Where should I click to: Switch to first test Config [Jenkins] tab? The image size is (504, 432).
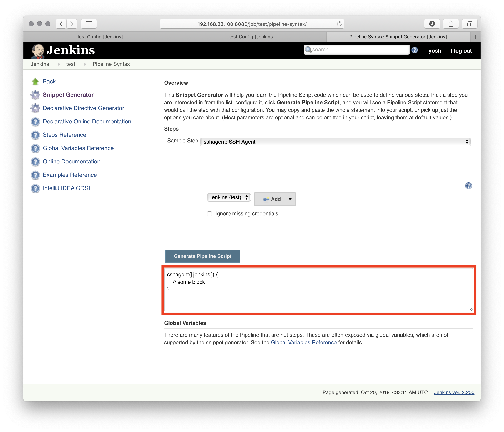[100, 37]
